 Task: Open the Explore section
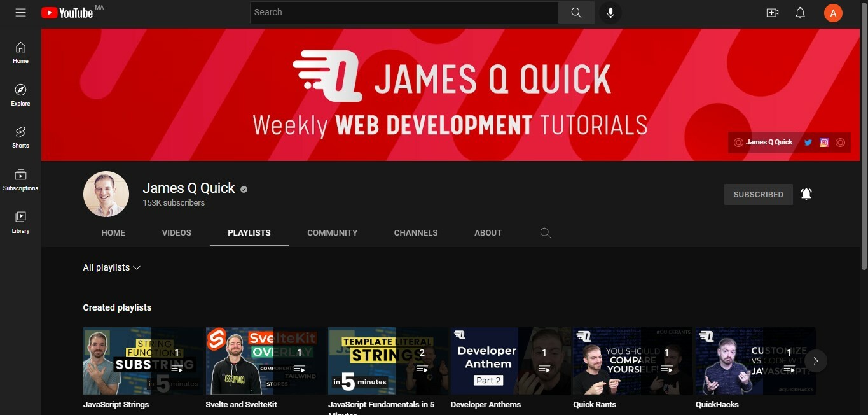[x=20, y=94]
